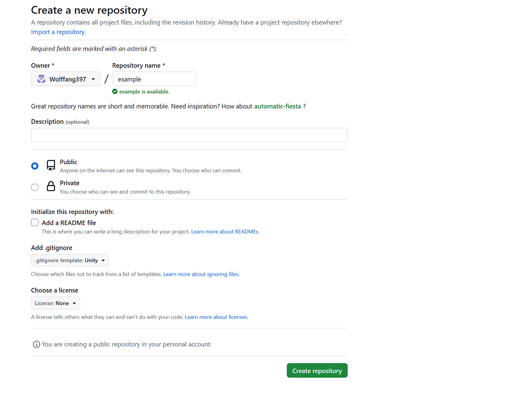Viewport: 532px width, 409px height.
Task: Select the Private radio button
Action: point(35,187)
